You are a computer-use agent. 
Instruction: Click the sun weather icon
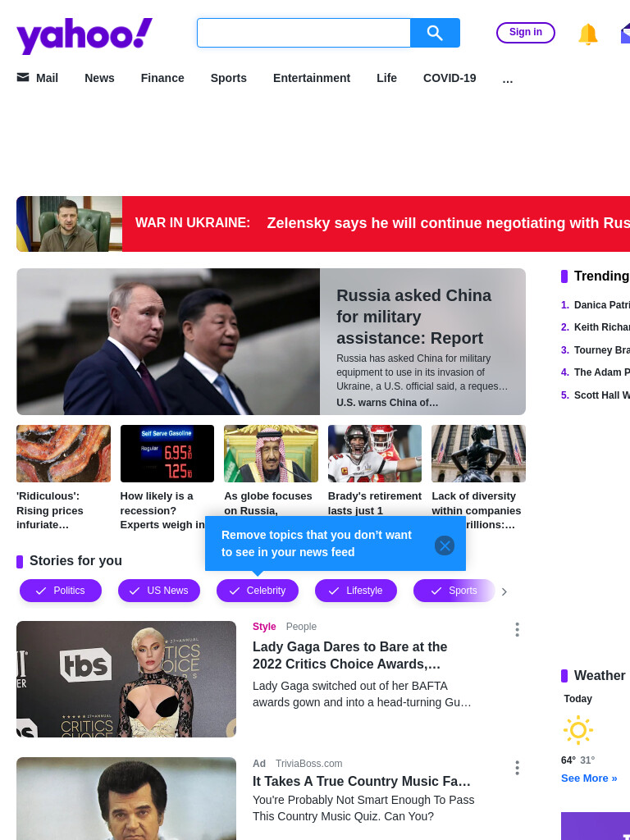[x=578, y=729]
